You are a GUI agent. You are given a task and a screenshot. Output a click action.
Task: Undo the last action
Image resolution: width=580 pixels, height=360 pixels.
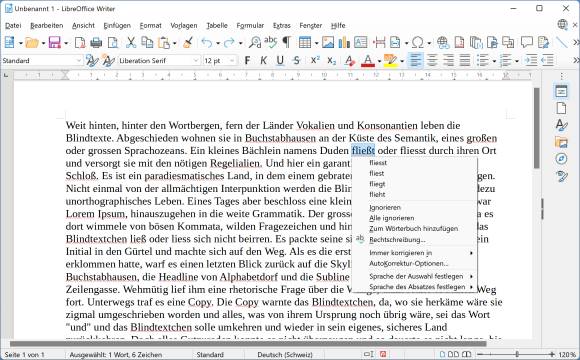pyautogui.click(x=207, y=43)
